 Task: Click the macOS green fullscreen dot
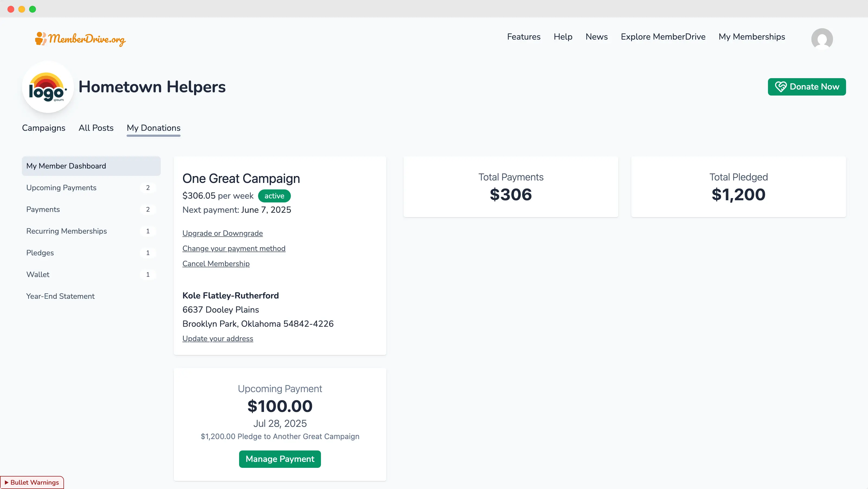(32, 9)
